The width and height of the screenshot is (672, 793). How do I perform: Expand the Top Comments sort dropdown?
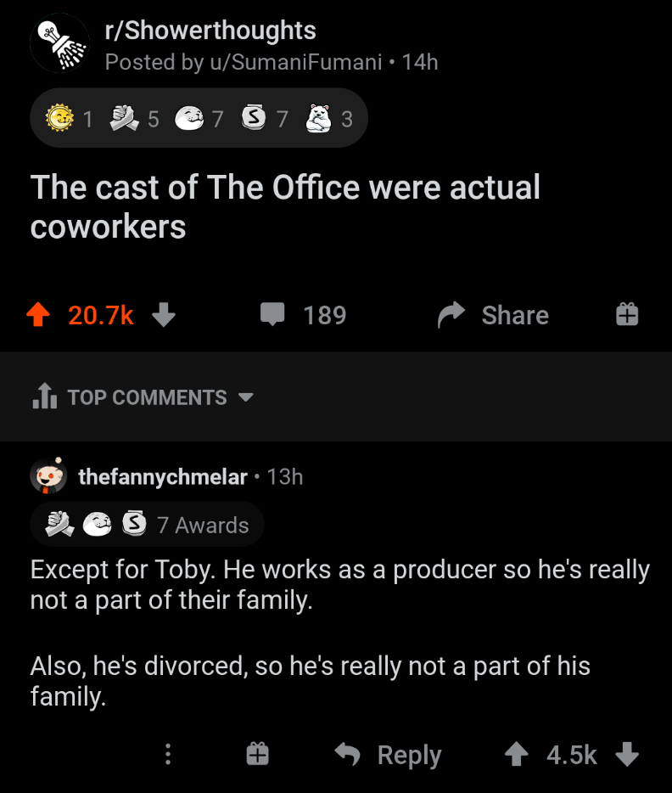click(246, 397)
